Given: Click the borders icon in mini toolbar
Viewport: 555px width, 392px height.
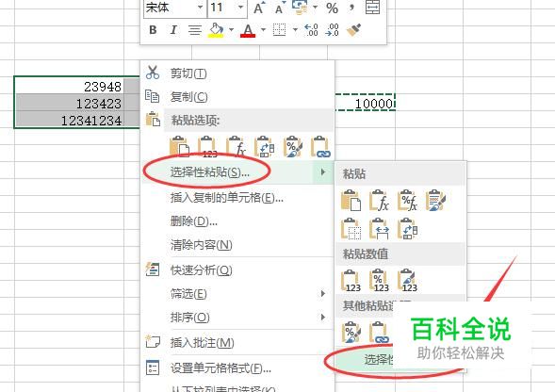Looking at the screenshot, I should [x=279, y=30].
